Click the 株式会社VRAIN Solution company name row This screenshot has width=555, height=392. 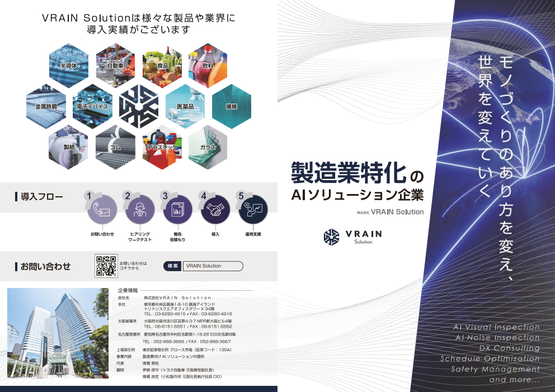[164, 298]
